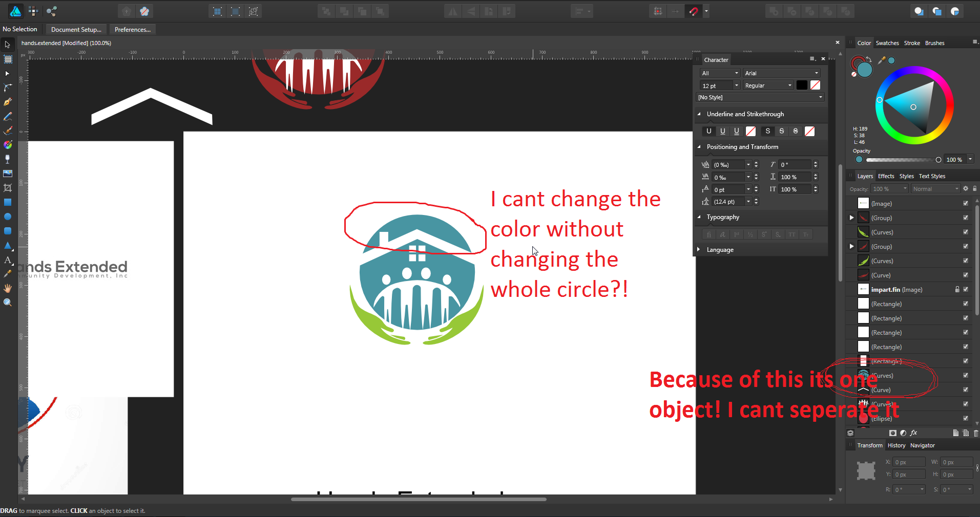Screen dimensions: 980x517
Task: Select the Rounded Rectangle tool
Action: [x=8, y=231]
